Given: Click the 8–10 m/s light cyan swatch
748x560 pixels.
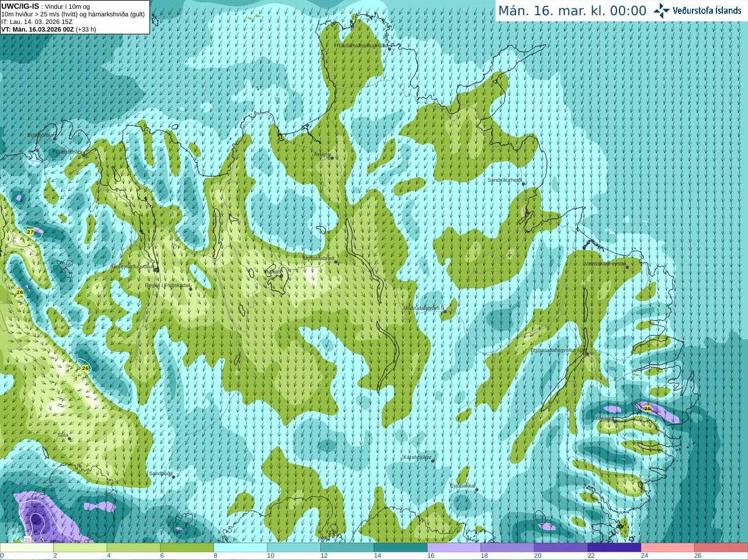Looking at the screenshot, I should coord(241,548).
